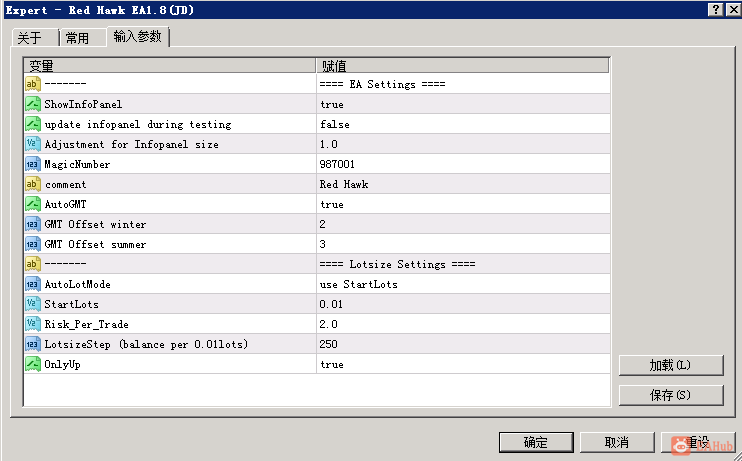
Task: Edit the MagicNumber value 987001
Action: 337,164
